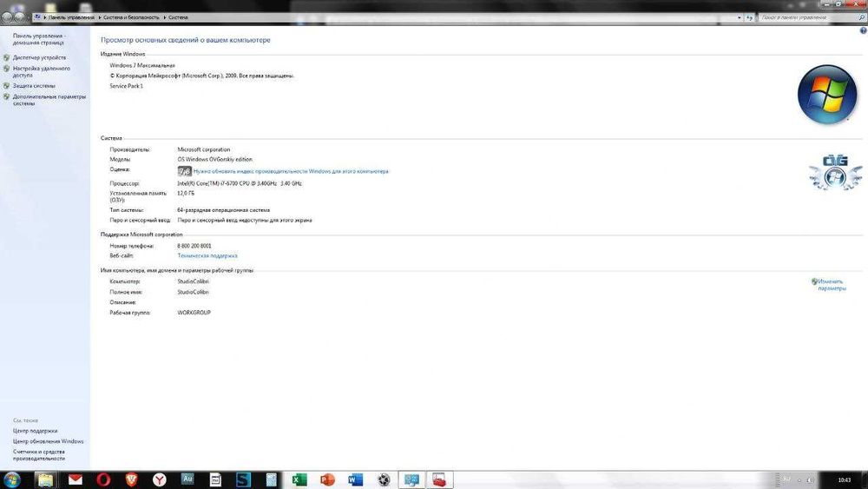Launch Adobe Audition (Au) from taskbar

(187, 479)
